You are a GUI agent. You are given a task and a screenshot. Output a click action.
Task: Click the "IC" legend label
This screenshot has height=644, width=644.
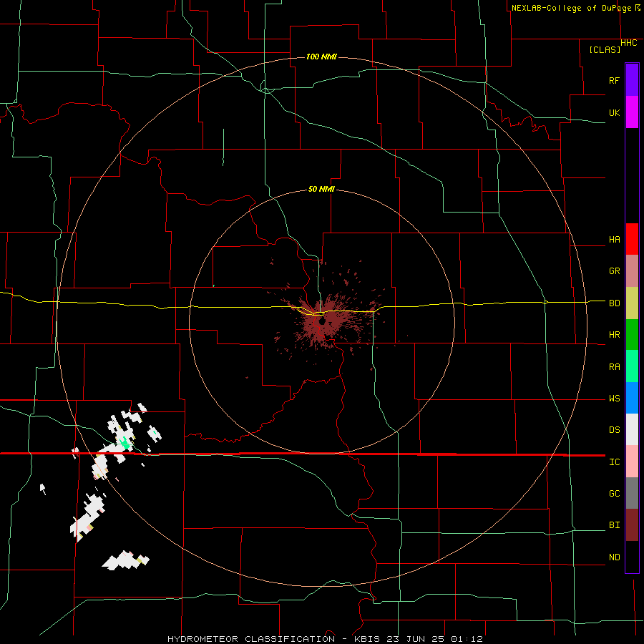tap(615, 462)
